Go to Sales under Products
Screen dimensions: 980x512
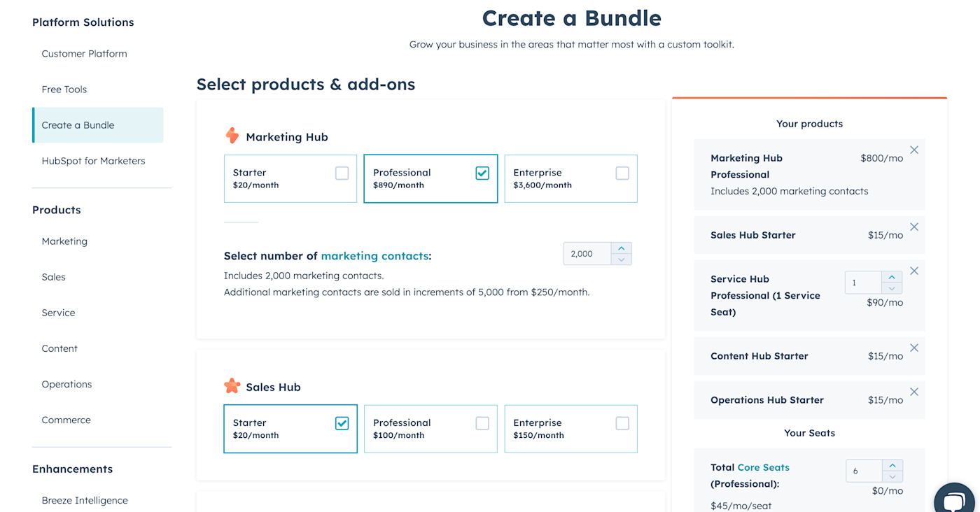(53, 277)
